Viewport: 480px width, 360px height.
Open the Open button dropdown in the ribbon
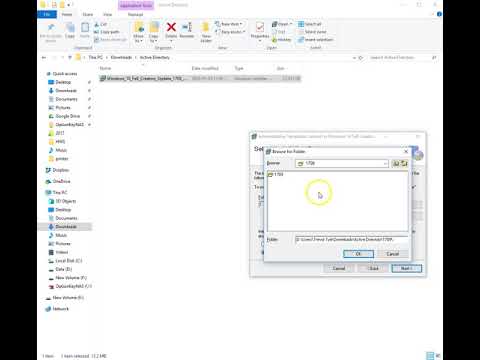pos(291,24)
